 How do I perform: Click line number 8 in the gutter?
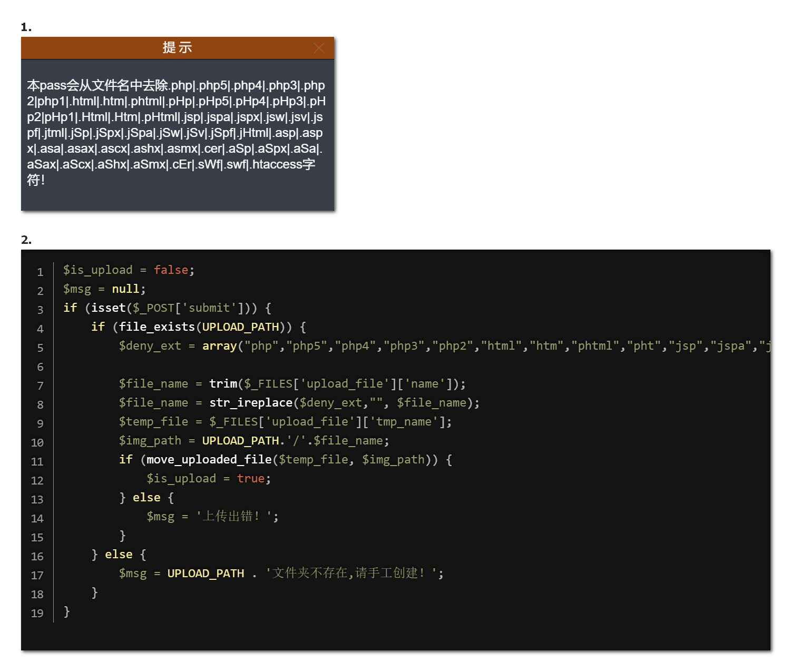pyautogui.click(x=40, y=404)
